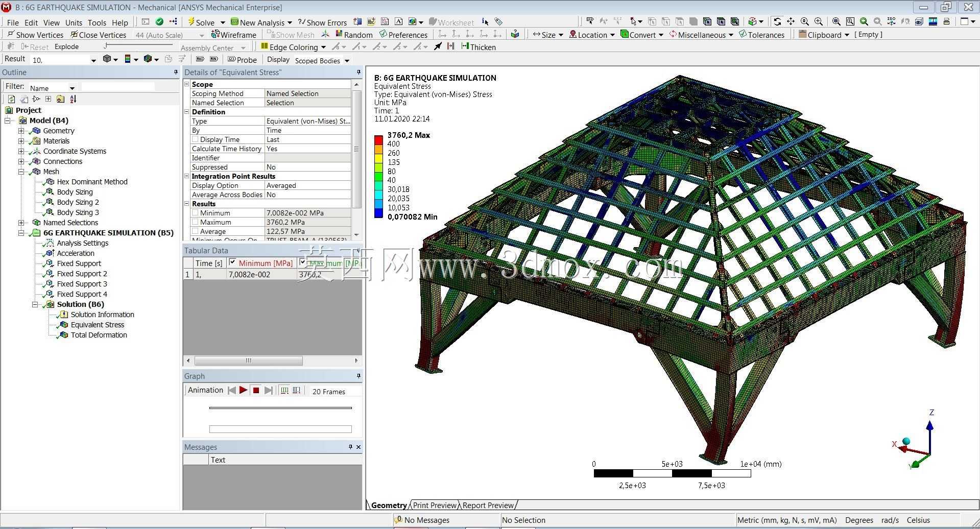Open the Units menu
Viewport: 980px width, 529px height.
(x=74, y=22)
